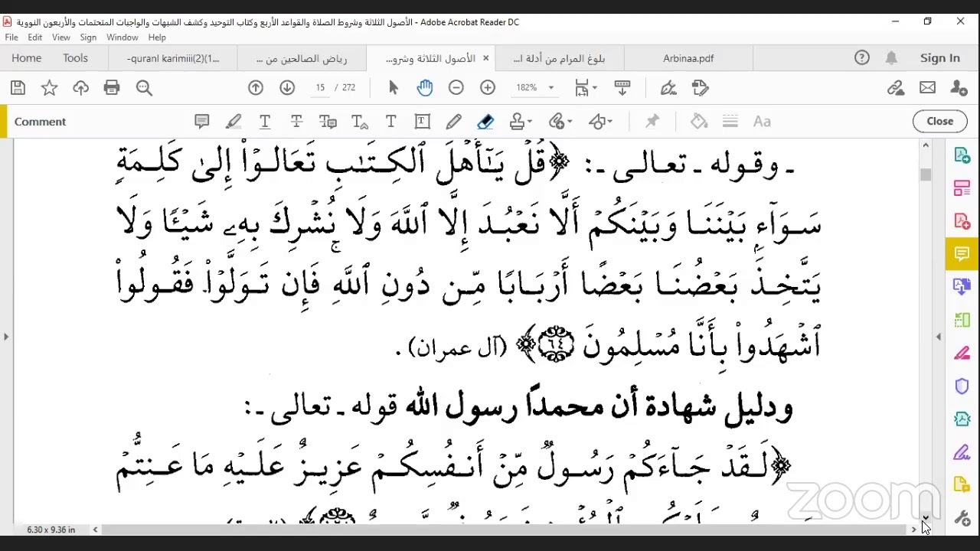The width and height of the screenshot is (980, 551).
Task: Open the Sign menu
Action: pos(88,37)
